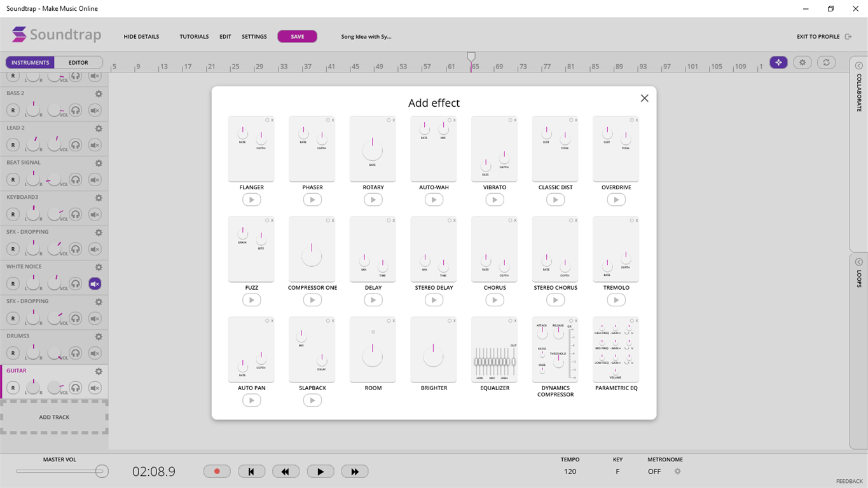Preview the Flanger effect with its play button
Image resolution: width=868 pixels, height=488 pixels.
point(251,200)
